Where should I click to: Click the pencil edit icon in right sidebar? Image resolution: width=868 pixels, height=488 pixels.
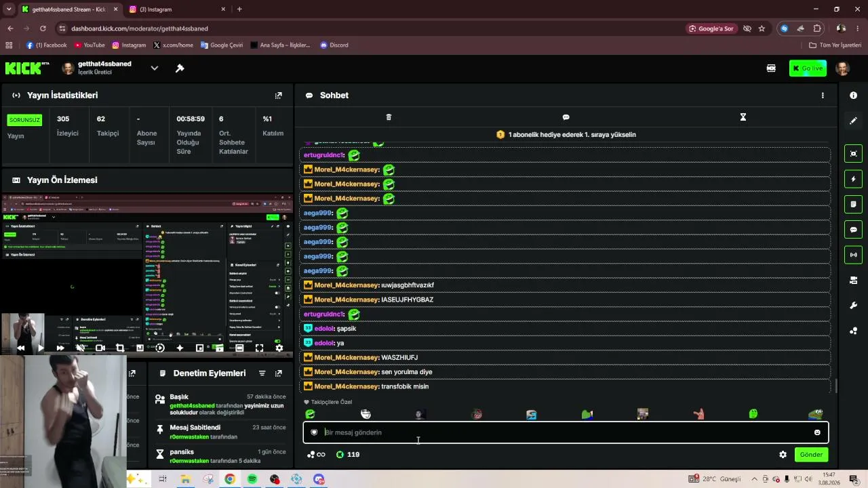click(x=853, y=121)
